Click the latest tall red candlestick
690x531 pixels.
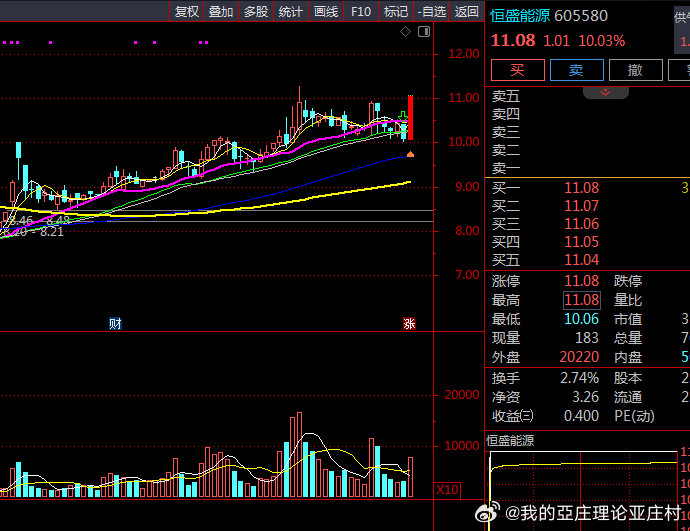(410, 118)
